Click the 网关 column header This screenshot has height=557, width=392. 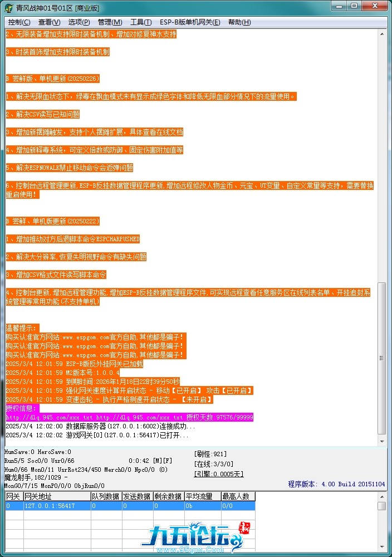(14, 496)
